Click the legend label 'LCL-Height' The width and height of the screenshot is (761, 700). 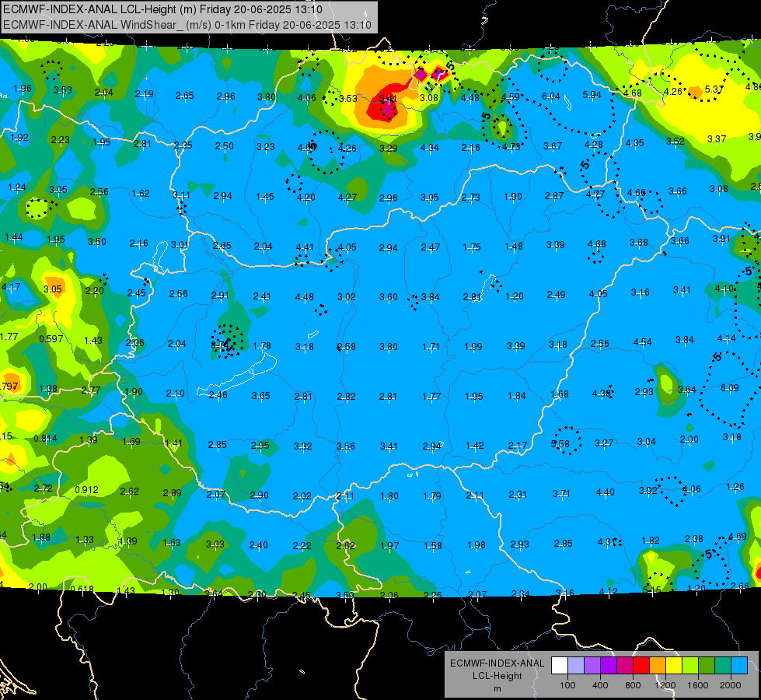(x=497, y=676)
